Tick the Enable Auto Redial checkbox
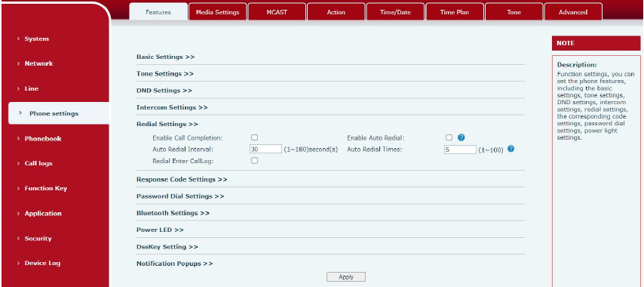The height and width of the screenshot is (287, 644). point(449,137)
